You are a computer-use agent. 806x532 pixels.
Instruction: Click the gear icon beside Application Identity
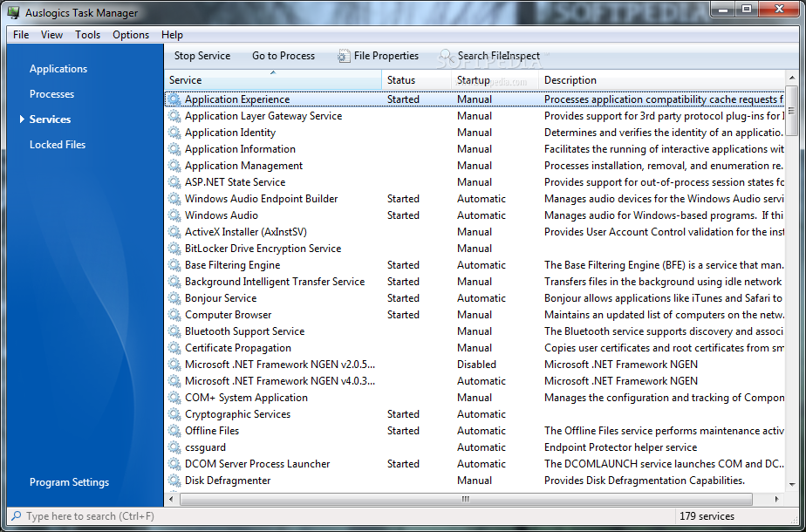point(174,133)
